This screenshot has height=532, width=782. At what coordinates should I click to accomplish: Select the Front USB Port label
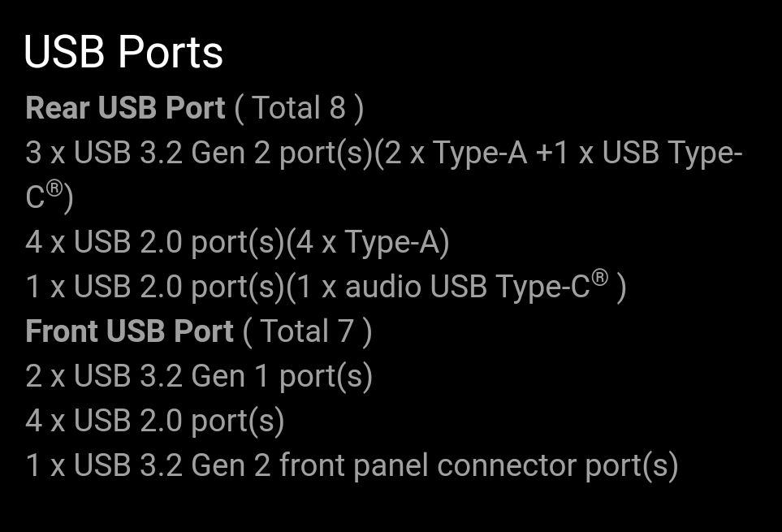coord(129,331)
